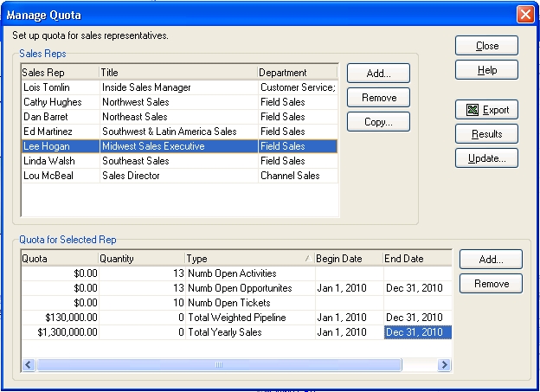
Task: Select the Total Yearly Sales quota row
Action: 236,332
